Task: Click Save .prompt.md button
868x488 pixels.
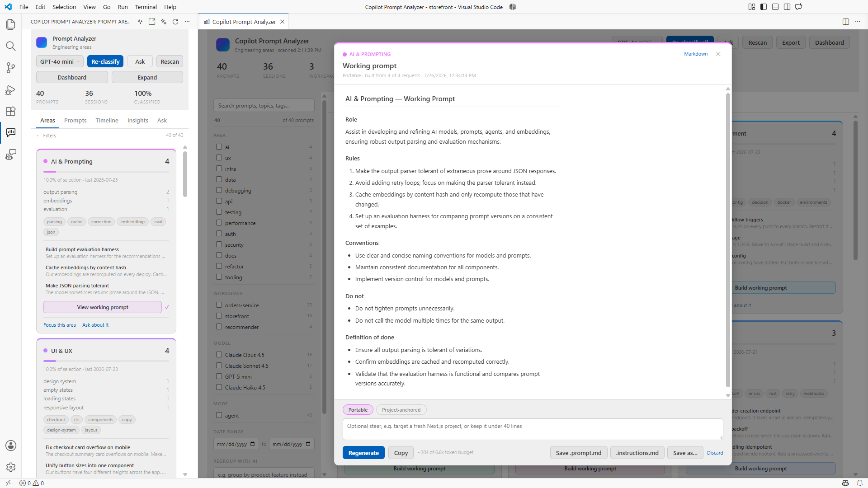Action: tap(579, 453)
